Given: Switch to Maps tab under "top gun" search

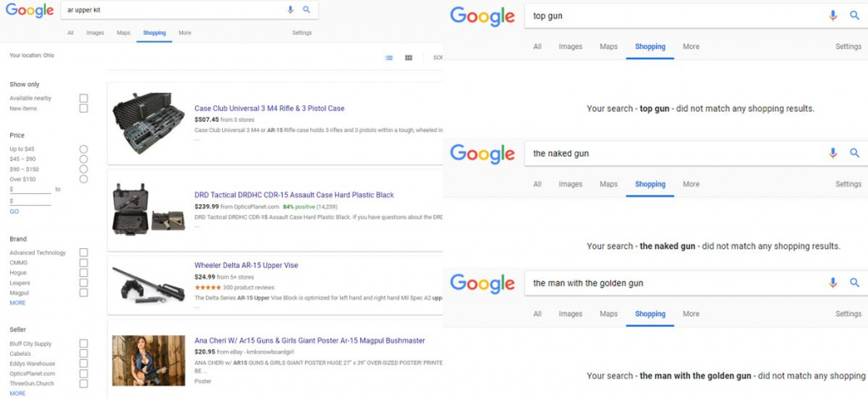Looking at the screenshot, I should [x=609, y=47].
